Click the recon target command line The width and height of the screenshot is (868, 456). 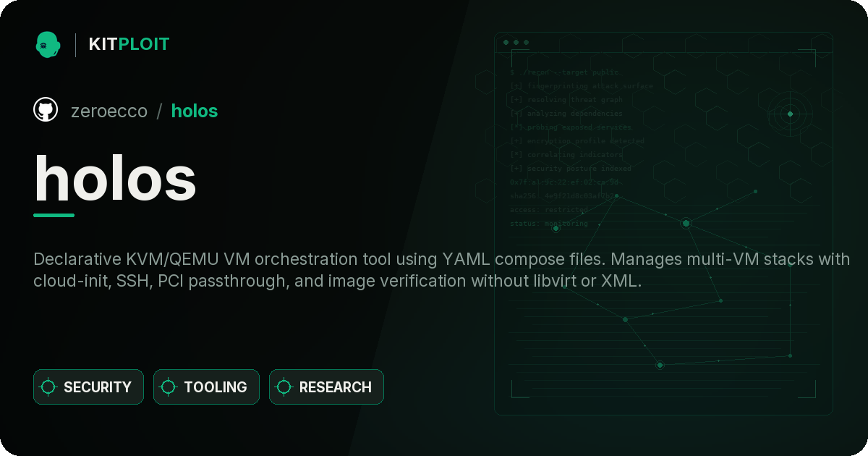tap(565, 72)
